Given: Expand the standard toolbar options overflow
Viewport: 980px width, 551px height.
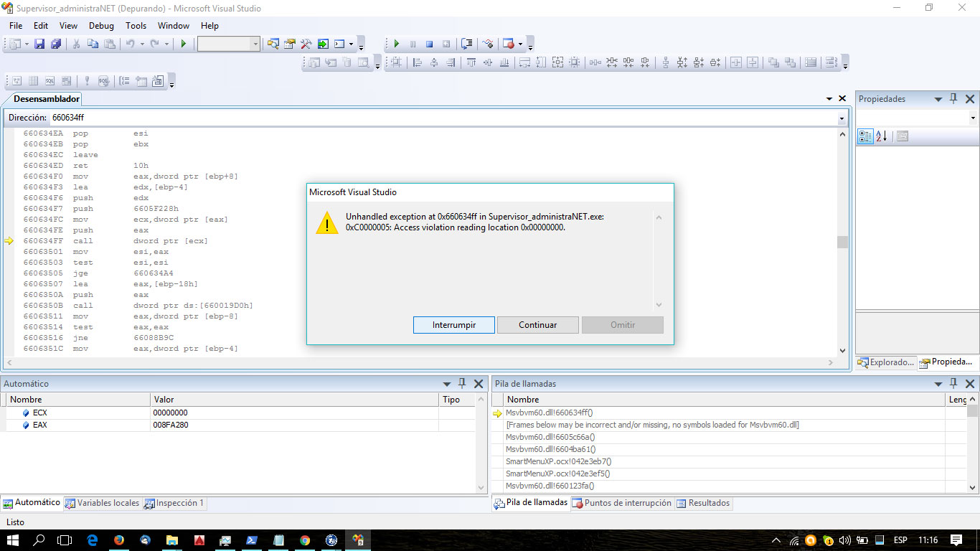Looking at the screenshot, I should click(x=361, y=45).
